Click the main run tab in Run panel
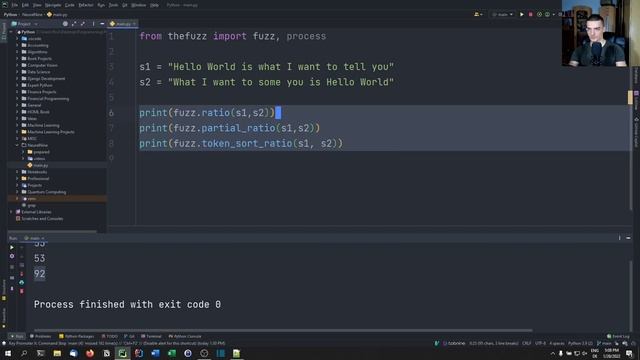Image resolution: width=640 pixels, height=360 pixels. (x=34, y=238)
